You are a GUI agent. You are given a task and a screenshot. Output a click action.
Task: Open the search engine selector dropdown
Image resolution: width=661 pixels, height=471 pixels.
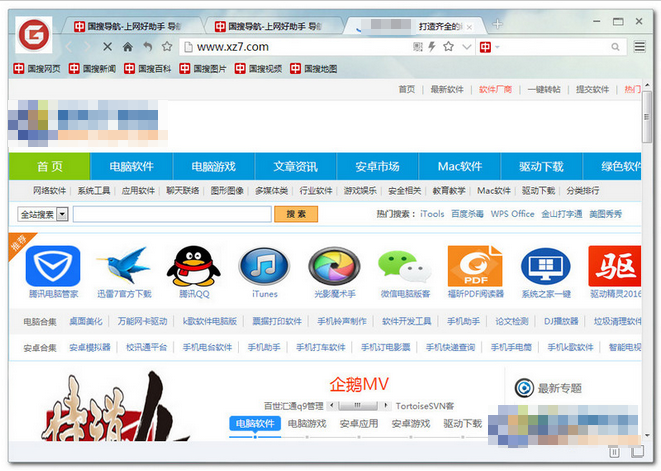(489, 47)
